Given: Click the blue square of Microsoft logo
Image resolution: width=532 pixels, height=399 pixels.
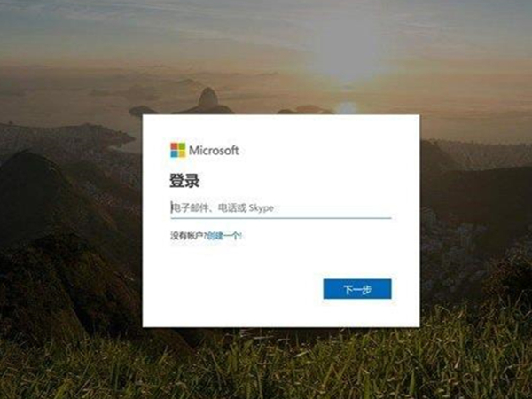Looking at the screenshot, I should 174,154.
